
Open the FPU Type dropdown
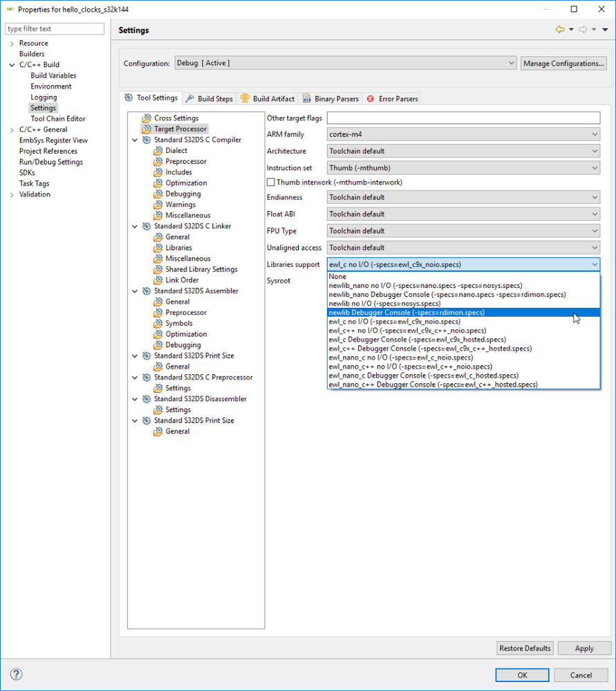463,230
